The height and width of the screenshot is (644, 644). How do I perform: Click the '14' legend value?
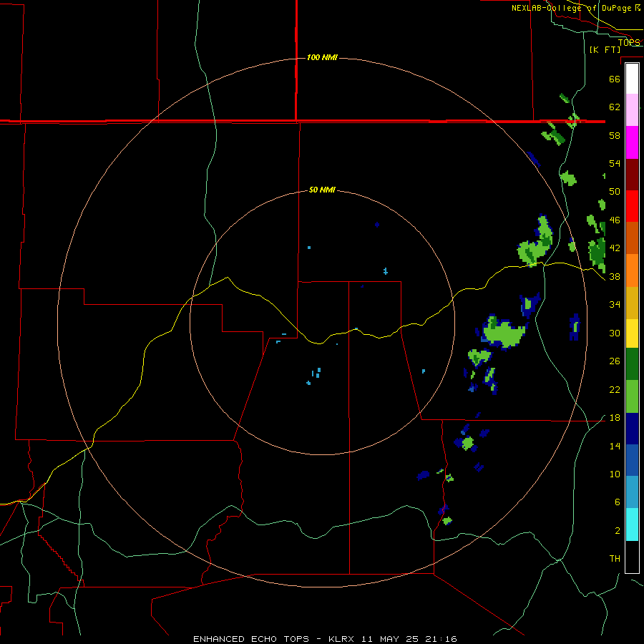pos(615,446)
